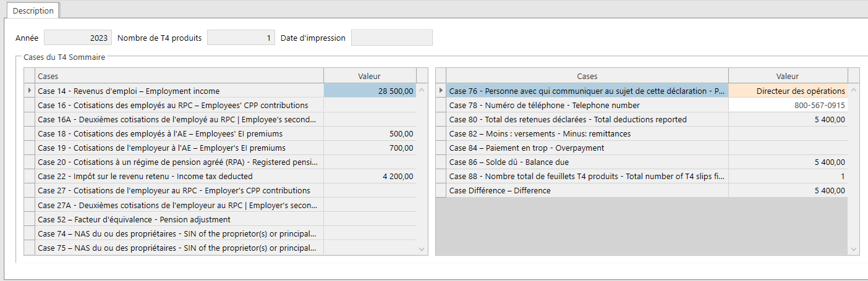Viewport: 868px width, 281px height.
Task: Click value 5 400,00 in Case 80 row
Action: coord(788,119)
